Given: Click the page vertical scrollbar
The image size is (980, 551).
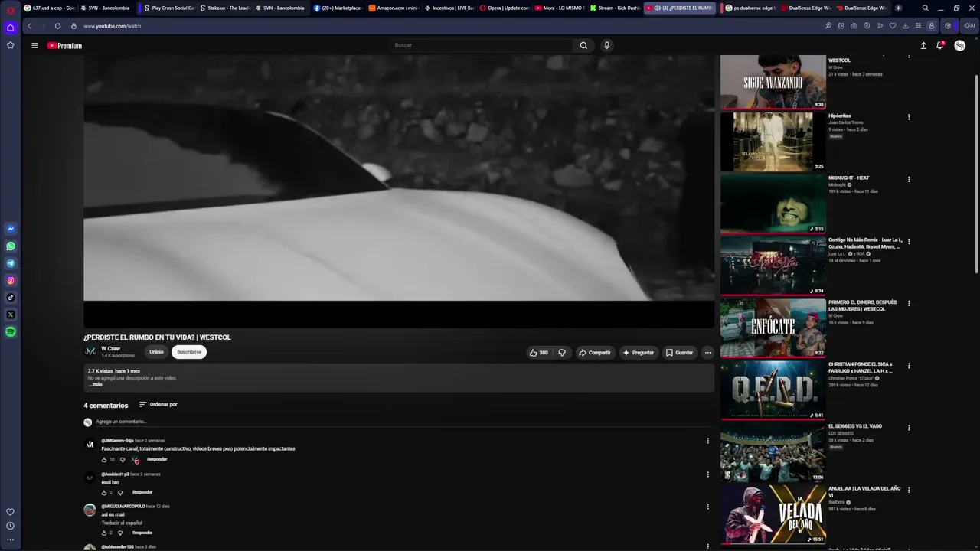Looking at the screenshot, I should tap(976, 173).
